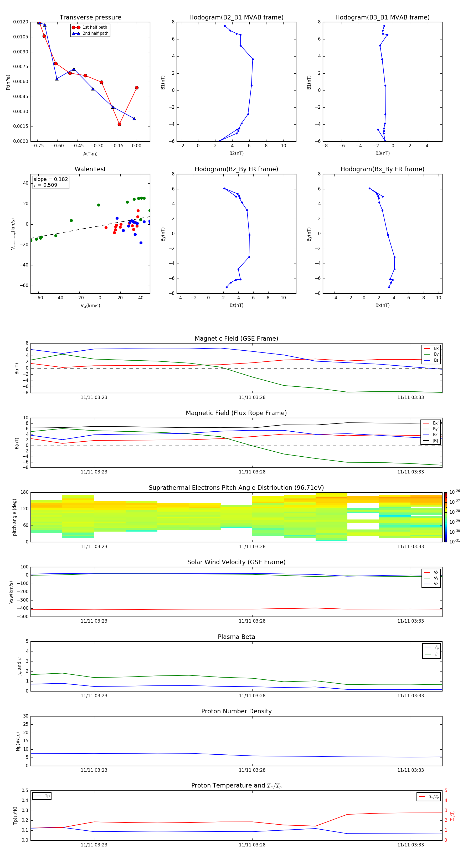
Task: Click the 'VA(km/s)' axis label in WalenTest
Action: tap(90, 306)
